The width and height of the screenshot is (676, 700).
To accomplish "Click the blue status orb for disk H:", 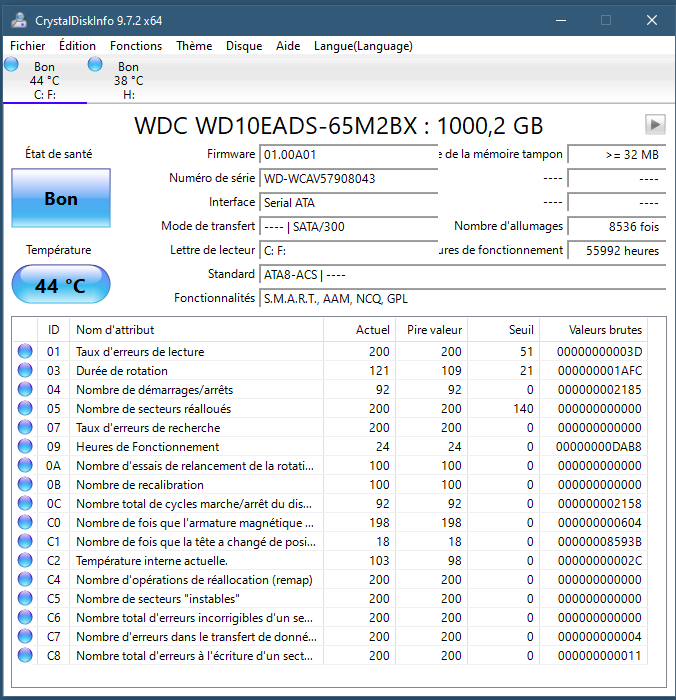I will click(95, 64).
